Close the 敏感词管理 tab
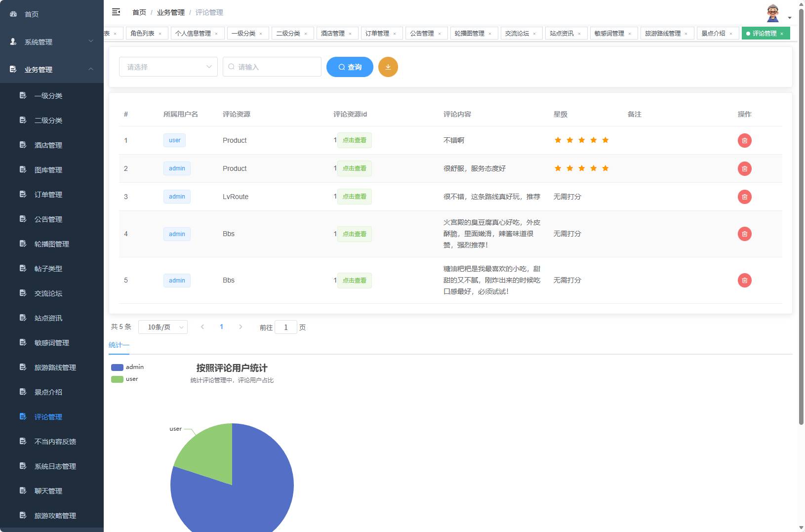 630,33
